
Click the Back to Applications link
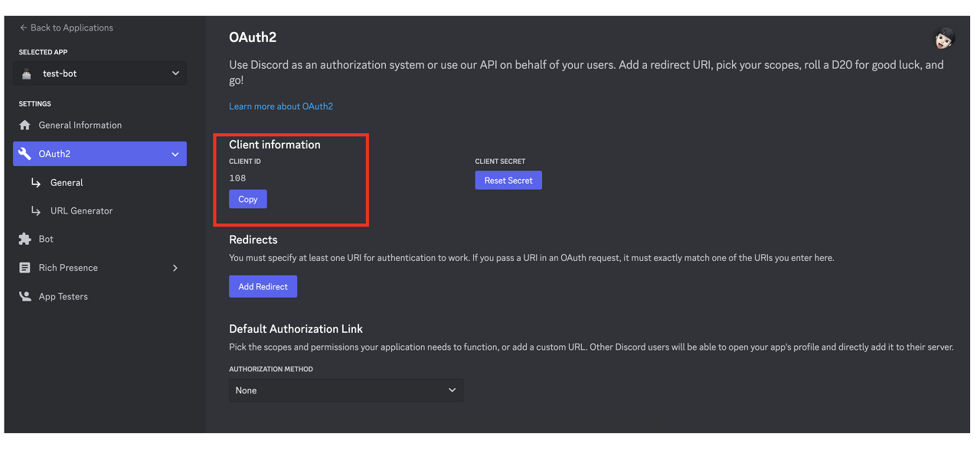[x=67, y=28]
